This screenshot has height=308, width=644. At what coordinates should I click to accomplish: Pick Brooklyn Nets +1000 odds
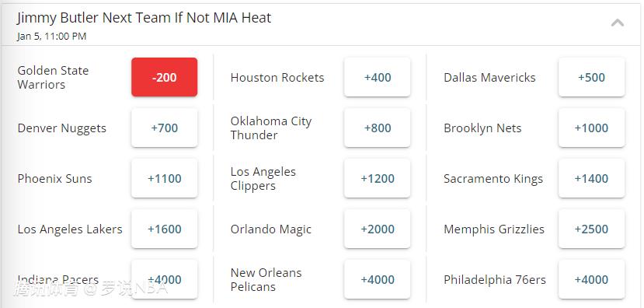click(x=591, y=128)
